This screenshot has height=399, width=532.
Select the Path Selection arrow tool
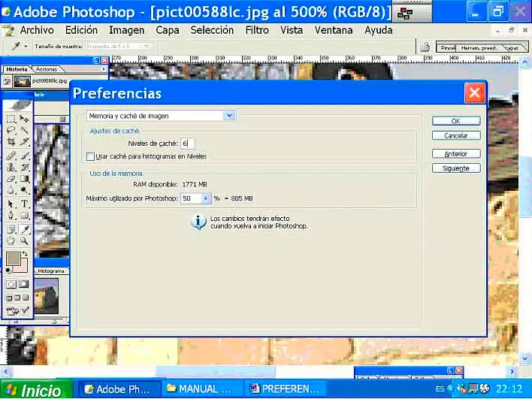click(11, 204)
